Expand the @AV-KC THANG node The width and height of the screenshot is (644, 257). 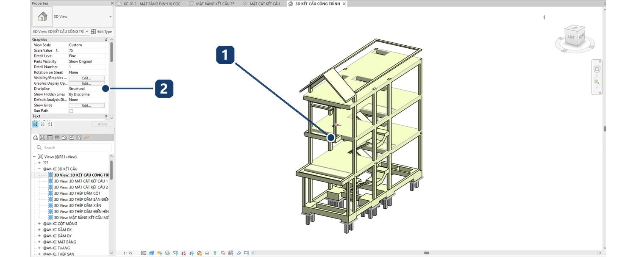(x=39, y=248)
